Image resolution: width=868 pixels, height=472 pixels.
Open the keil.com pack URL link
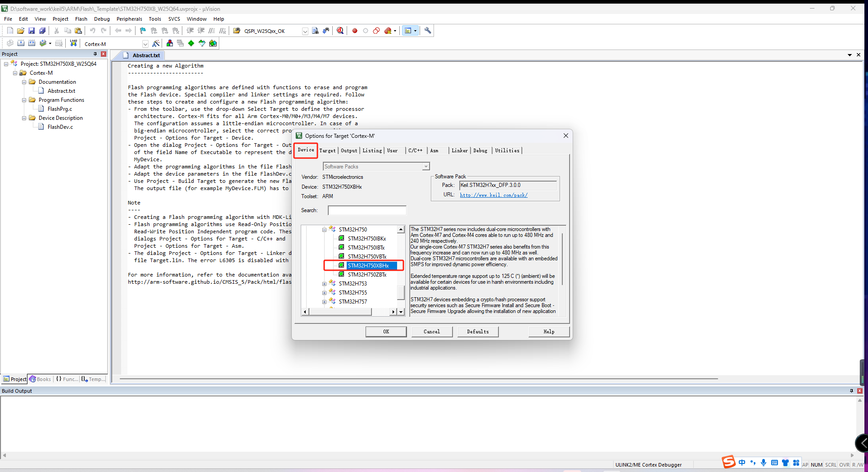point(493,195)
